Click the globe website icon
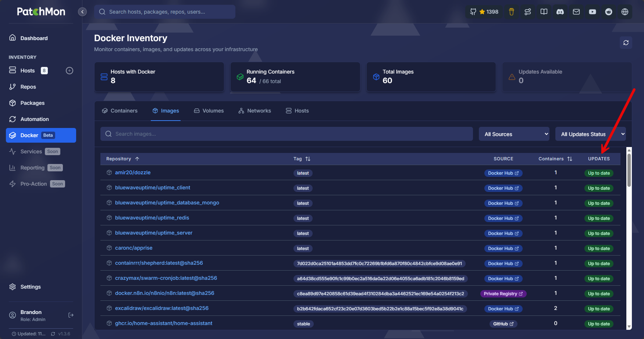This screenshot has width=644, height=339. coord(625,12)
